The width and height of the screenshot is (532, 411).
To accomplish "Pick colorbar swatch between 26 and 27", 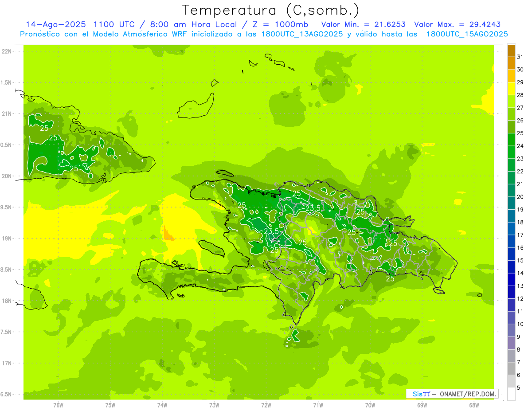I will pos(511,114).
